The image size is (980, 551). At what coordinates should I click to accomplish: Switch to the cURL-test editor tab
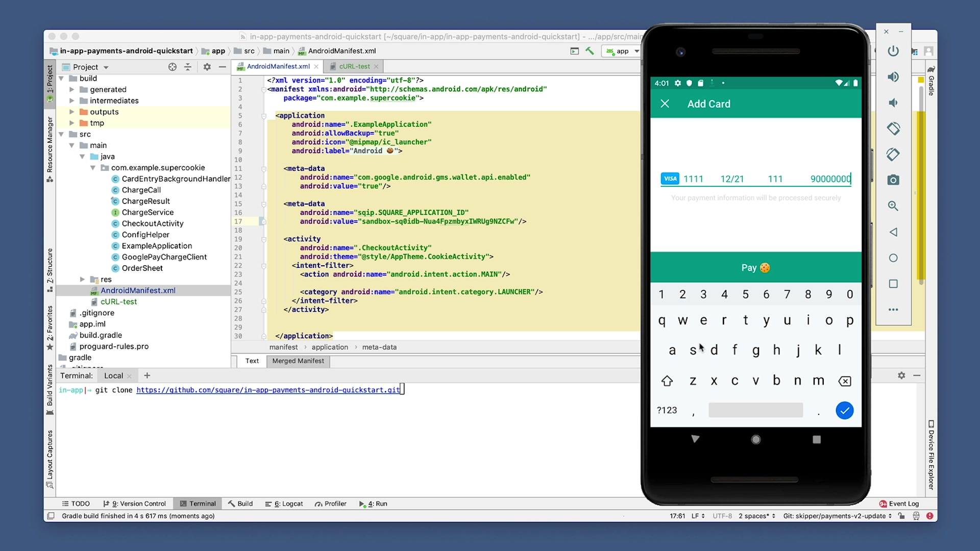point(354,66)
